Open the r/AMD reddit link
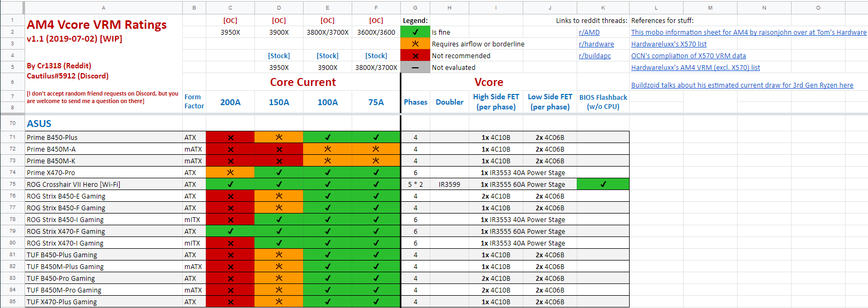 [589, 33]
